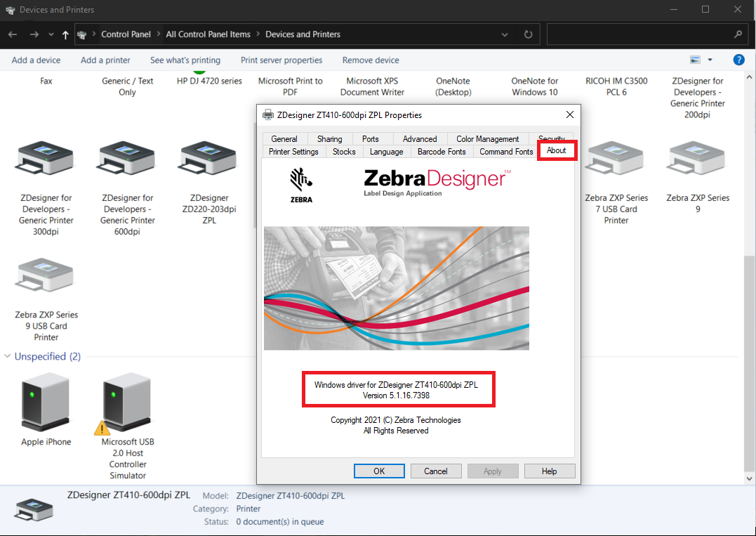Open the Help question mark icon
The height and width of the screenshot is (536, 756).
(x=738, y=60)
